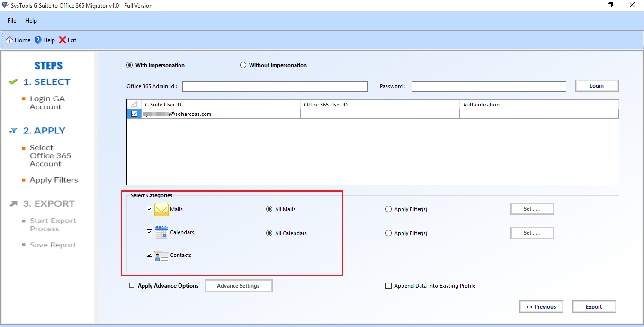Click Office 365 User ID cell for soharcoas.com
The height and width of the screenshot is (327, 644).
tap(380, 114)
